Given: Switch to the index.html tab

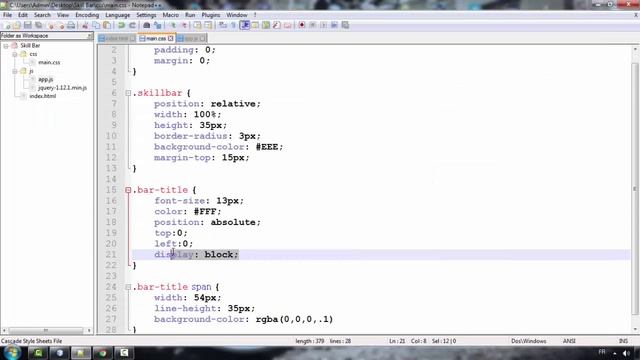Looking at the screenshot, I should coord(117,38).
